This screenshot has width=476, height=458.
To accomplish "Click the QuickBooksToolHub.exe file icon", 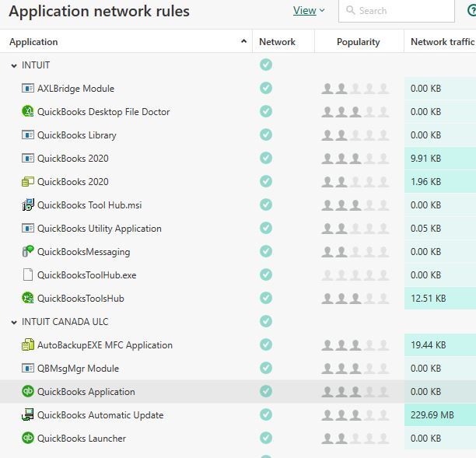I will [x=28, y=275].
